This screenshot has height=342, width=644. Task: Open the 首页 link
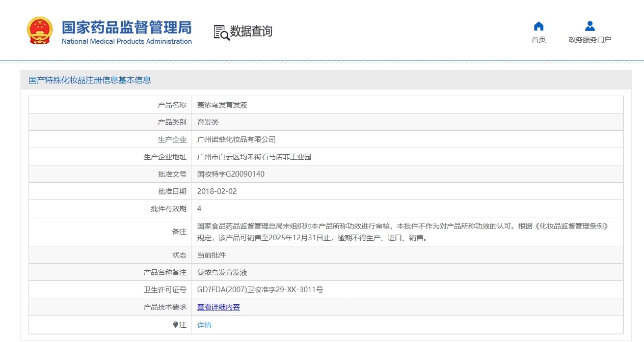(539, 40)
